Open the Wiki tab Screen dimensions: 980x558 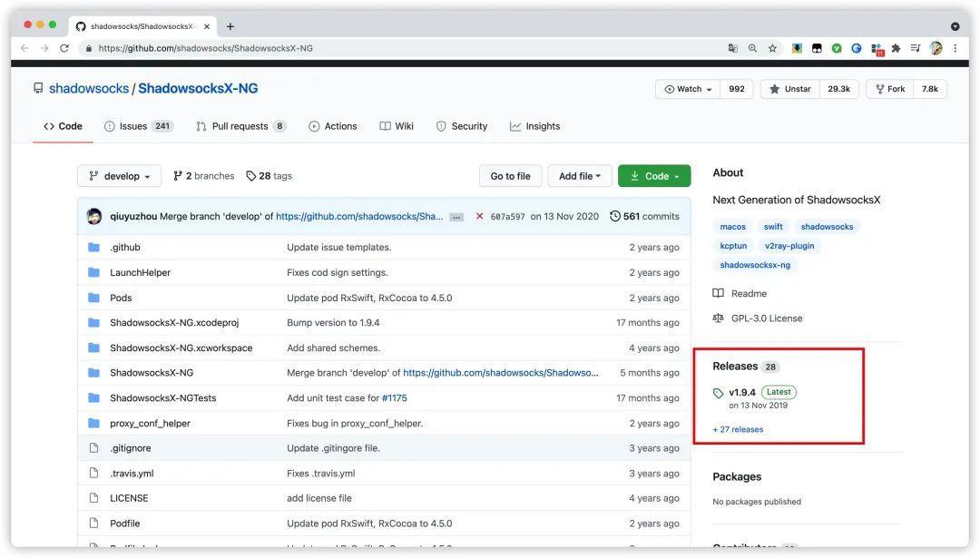pyautogui.click(x=397, y=126)
